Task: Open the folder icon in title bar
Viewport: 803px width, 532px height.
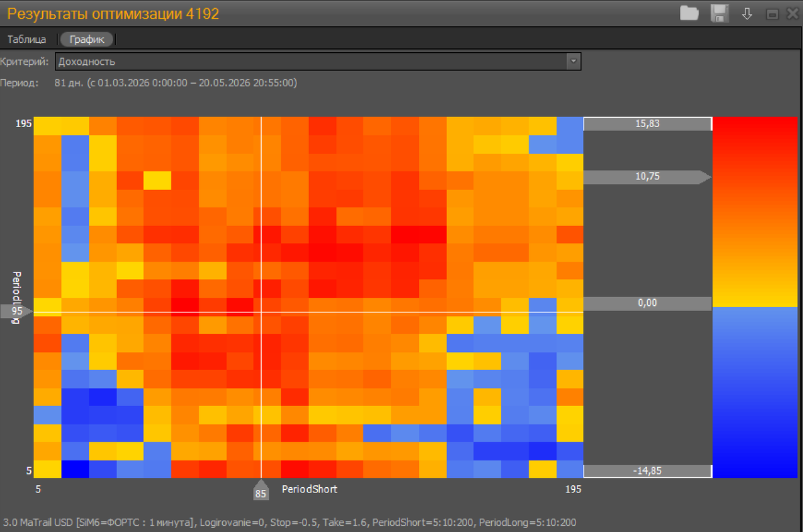Action: tap(689, 13)
